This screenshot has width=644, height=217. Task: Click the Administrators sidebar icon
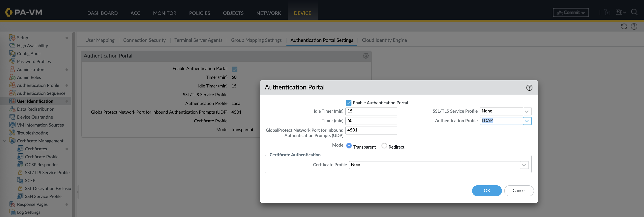click(x=12, y=69)
